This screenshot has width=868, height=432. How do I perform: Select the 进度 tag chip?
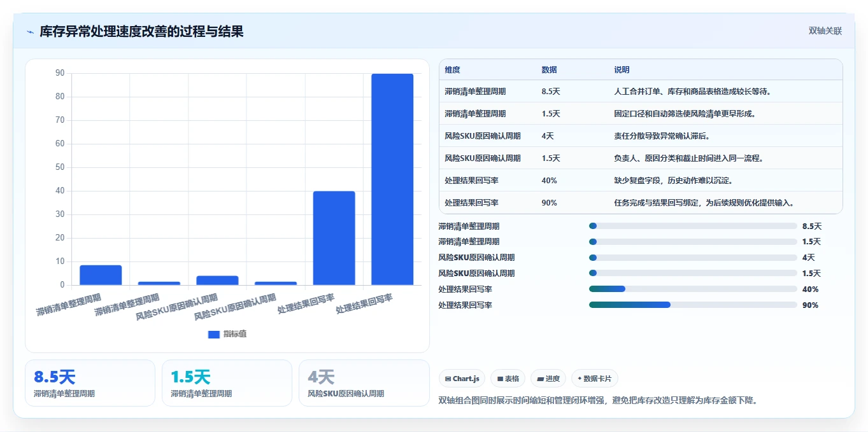coord(548,379)
